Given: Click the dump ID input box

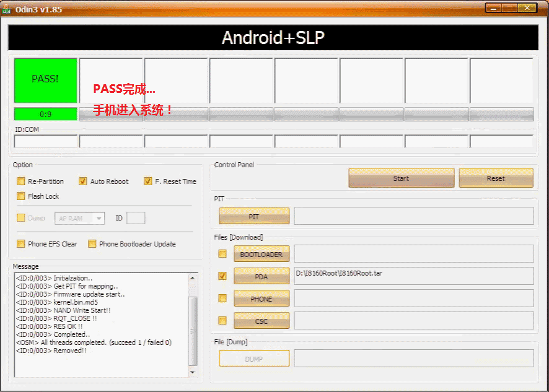Looking at the screenshot, I should (136, 218).
